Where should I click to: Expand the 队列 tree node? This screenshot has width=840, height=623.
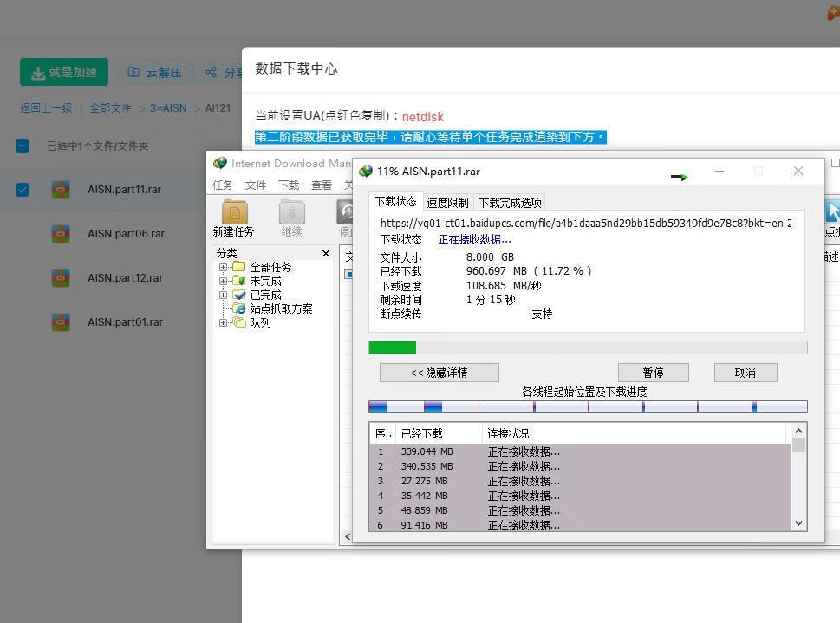click(x=224, y=322)
